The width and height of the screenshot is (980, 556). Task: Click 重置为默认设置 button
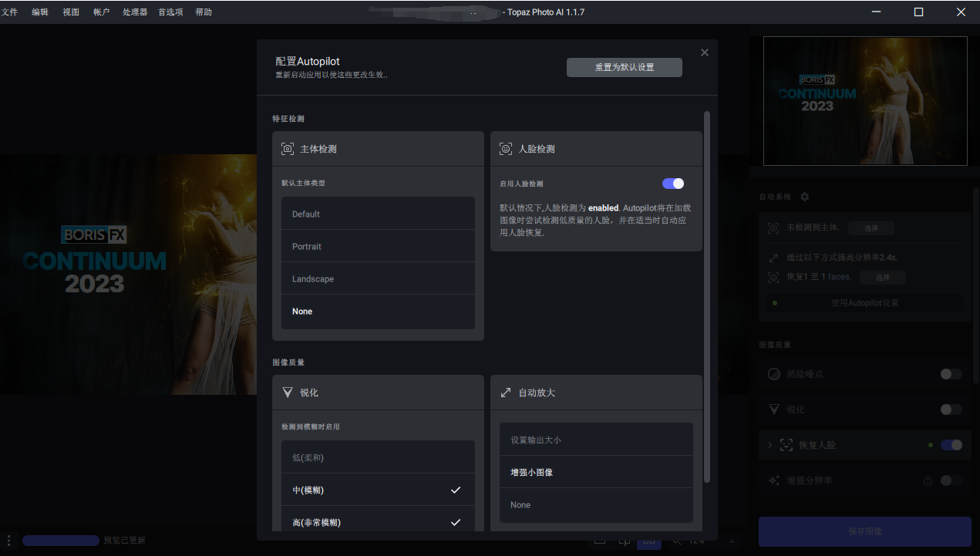pos(625,67)
